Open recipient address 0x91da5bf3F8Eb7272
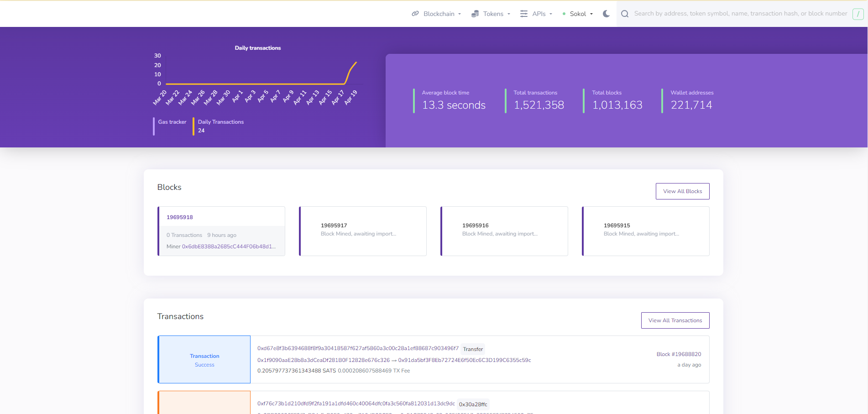This screenshot has height=414, width=868. 465,360
